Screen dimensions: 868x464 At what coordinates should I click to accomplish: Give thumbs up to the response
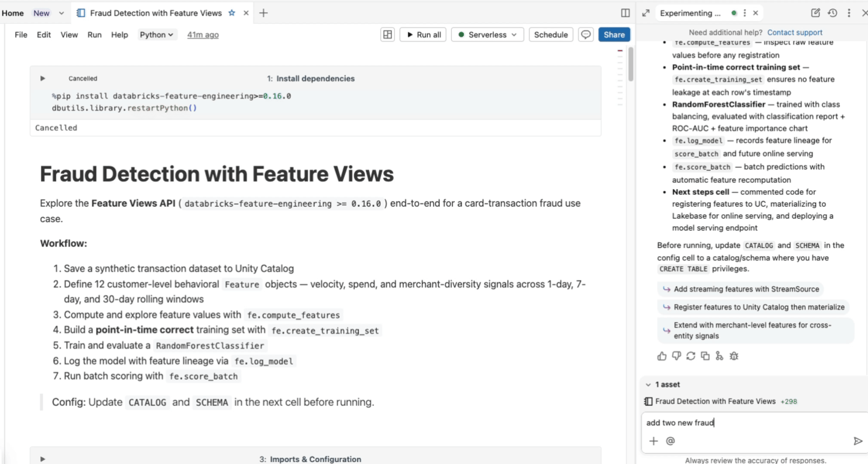click(662, 356)
